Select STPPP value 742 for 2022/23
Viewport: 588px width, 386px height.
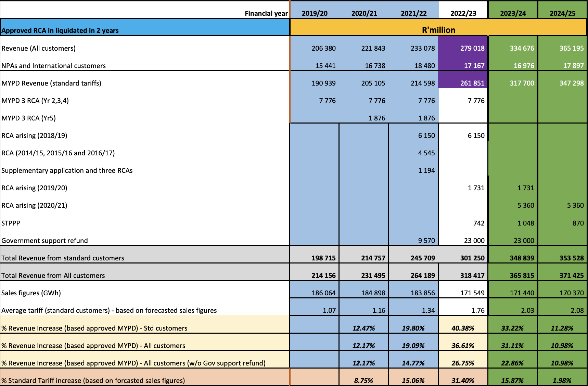click(478, 223)
